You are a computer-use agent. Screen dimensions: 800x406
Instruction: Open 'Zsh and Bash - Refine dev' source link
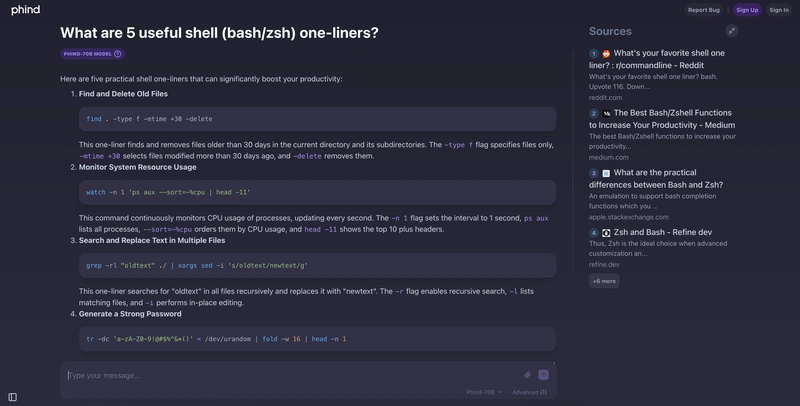pyautogui.click(x=665, y=232)
